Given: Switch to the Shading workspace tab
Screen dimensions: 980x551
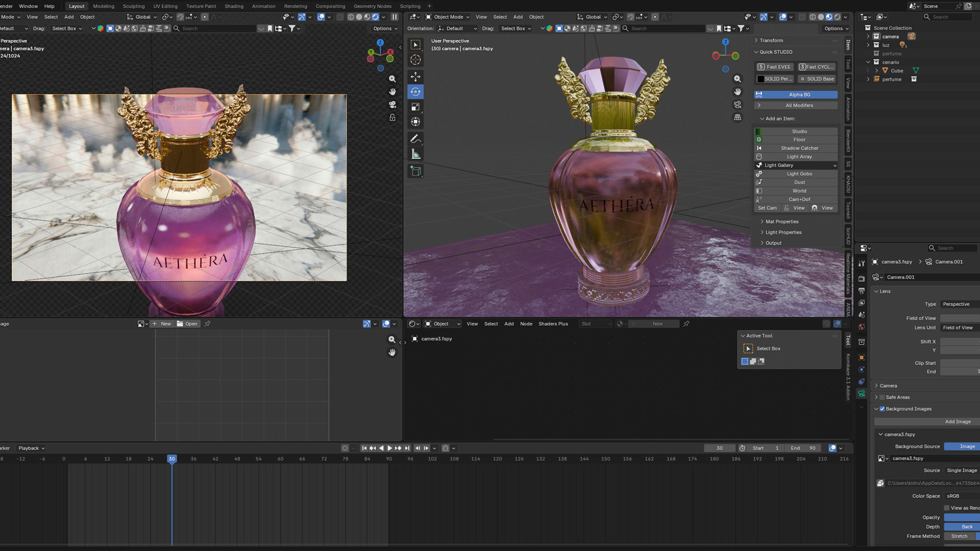Looking at the screenshot, I should click(x=234, y=6).
